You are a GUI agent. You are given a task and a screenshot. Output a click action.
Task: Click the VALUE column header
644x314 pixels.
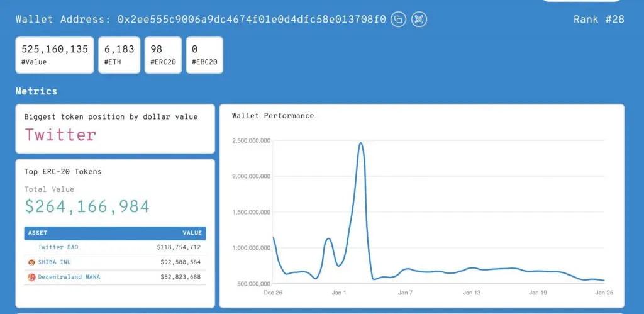[x=192, y=233]
